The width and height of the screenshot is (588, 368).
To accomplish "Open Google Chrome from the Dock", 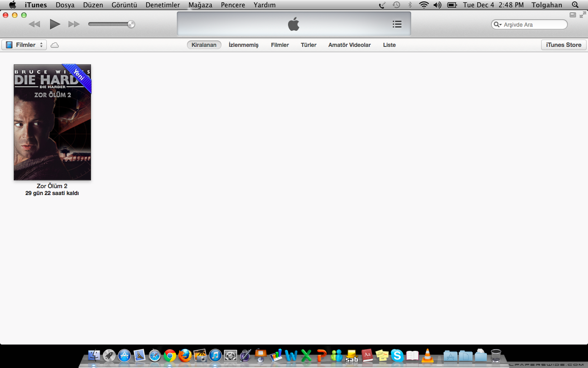I will 170,355.
